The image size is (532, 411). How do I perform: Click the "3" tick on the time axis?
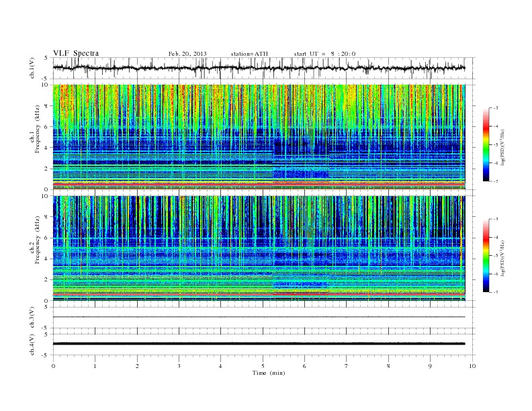(x=179, y=366)
